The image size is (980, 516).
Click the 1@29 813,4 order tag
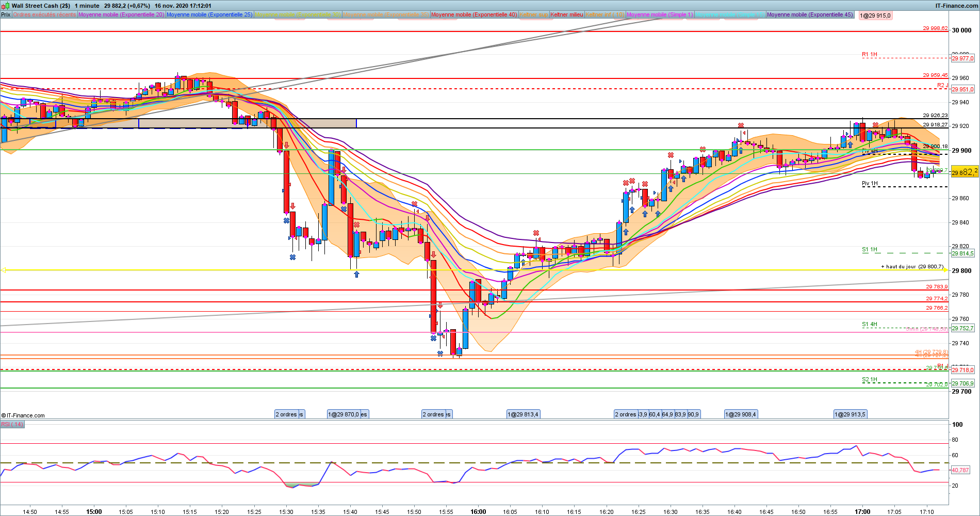pos(523,414)
